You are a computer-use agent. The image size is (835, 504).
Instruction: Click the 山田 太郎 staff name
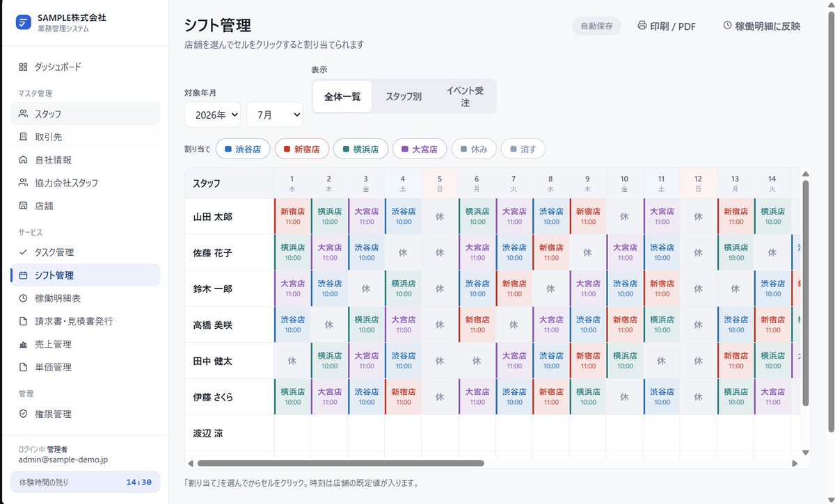[x=212, y=216]
